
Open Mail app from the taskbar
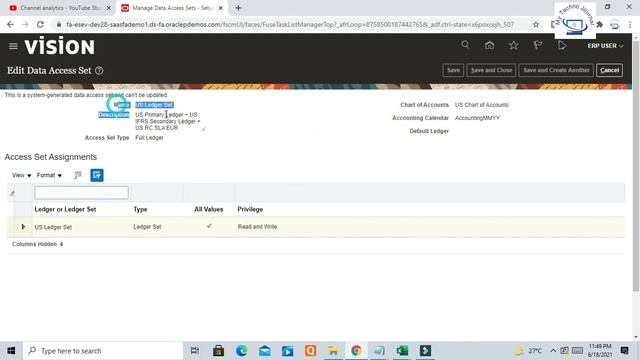[x=264, y=351]
